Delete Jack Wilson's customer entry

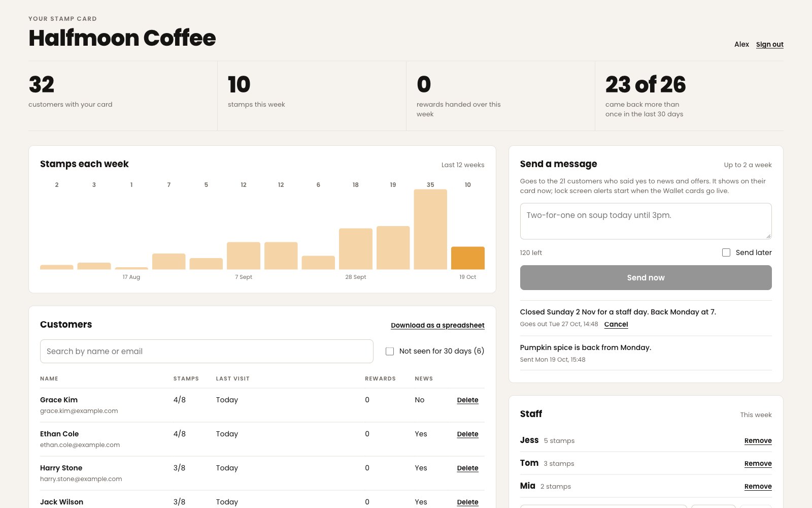467,502
